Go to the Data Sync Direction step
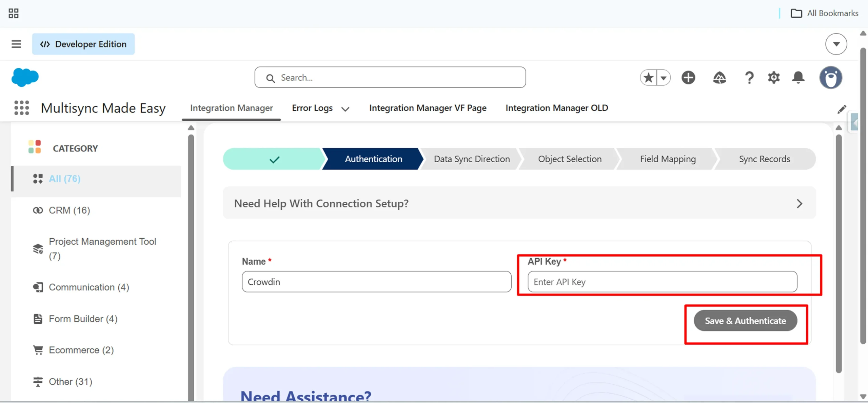This screenshot has height=403, width=868. 472,159
